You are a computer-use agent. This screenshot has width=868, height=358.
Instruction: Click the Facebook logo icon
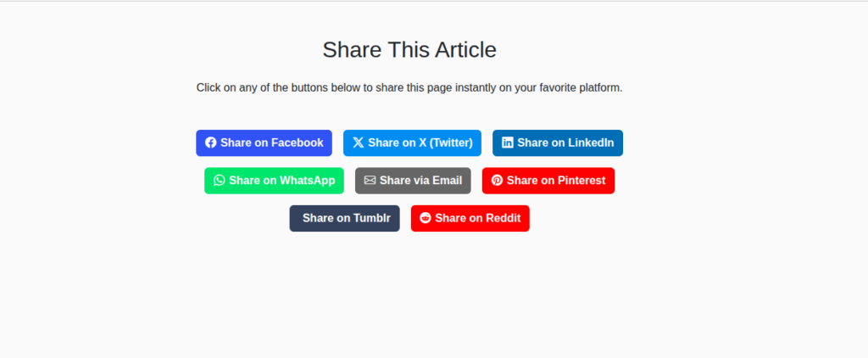tap(211, 143)
